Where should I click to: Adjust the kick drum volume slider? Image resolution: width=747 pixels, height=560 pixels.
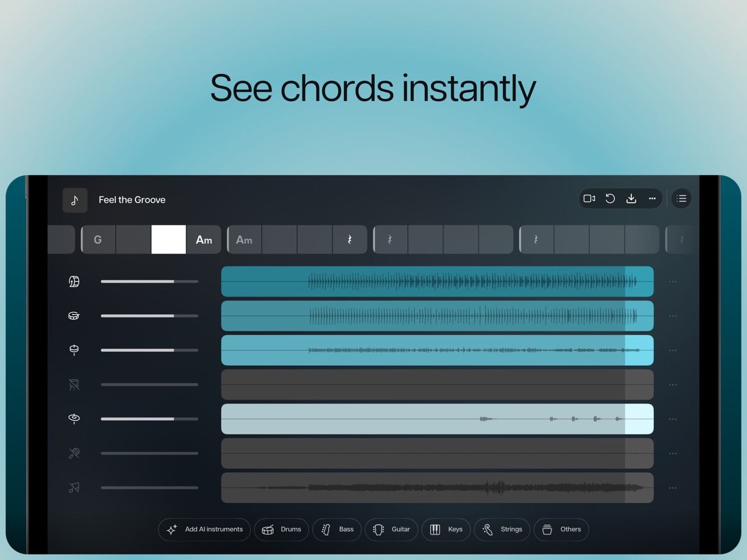[150, 281]
